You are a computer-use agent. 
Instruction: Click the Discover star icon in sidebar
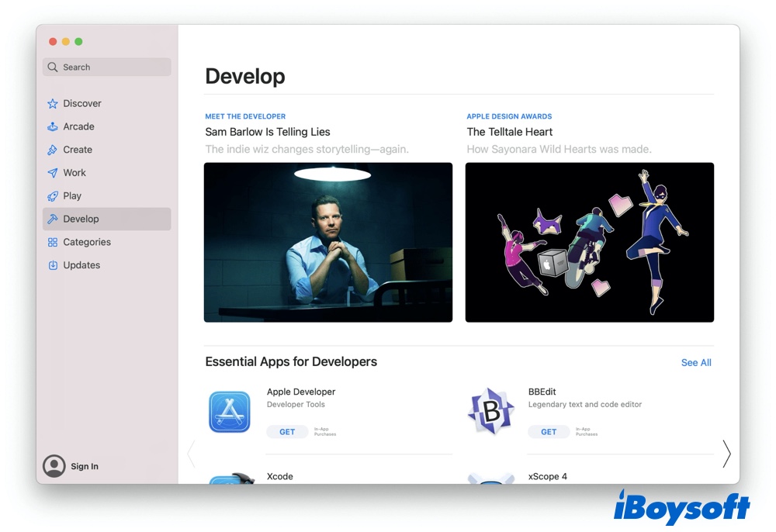[x=53, y=104]
